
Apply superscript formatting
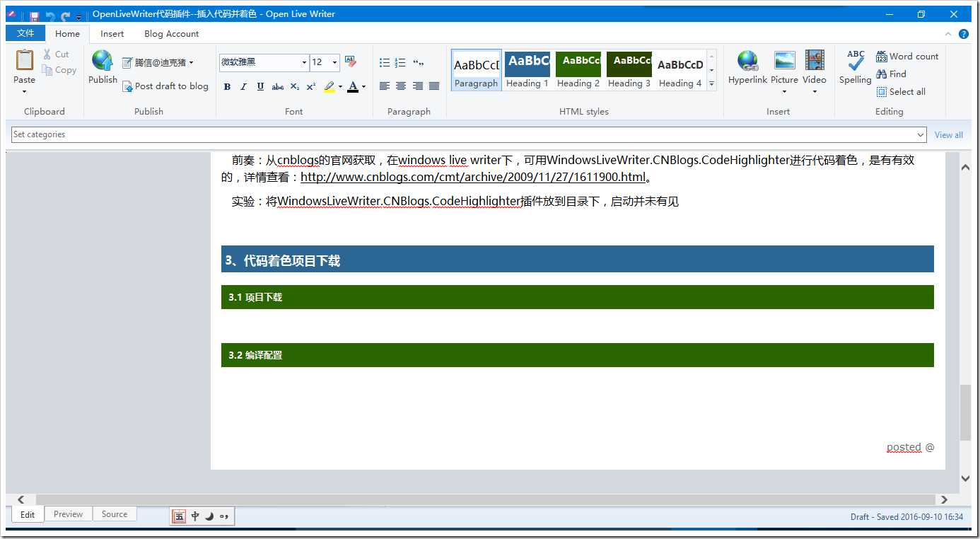[x=311, y=86]
